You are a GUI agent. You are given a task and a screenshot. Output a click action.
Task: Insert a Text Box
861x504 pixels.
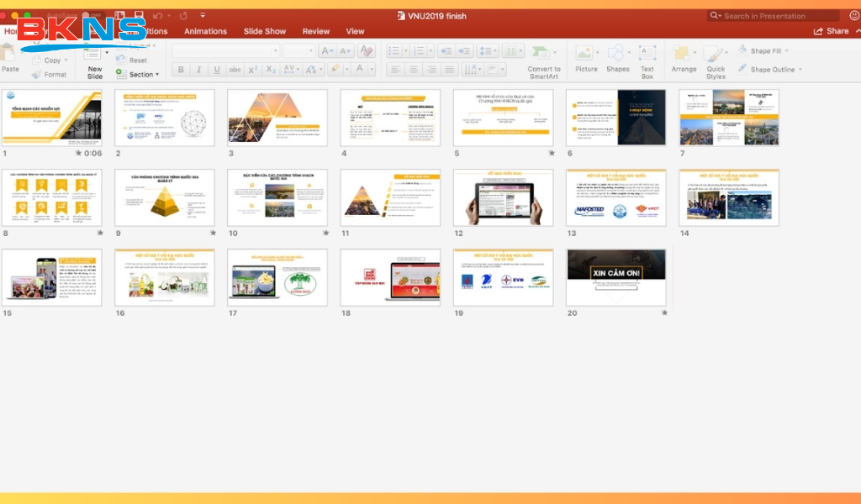(647, 62)
